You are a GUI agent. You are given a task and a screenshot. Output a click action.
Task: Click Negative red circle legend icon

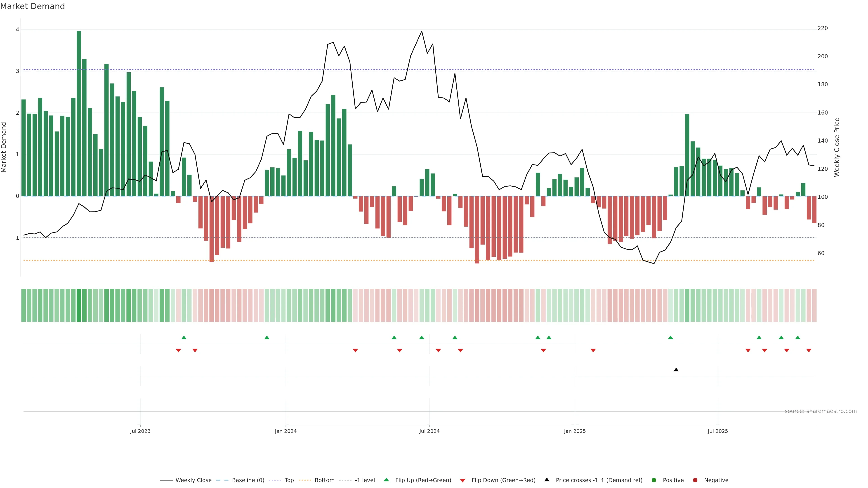(695, 480)
